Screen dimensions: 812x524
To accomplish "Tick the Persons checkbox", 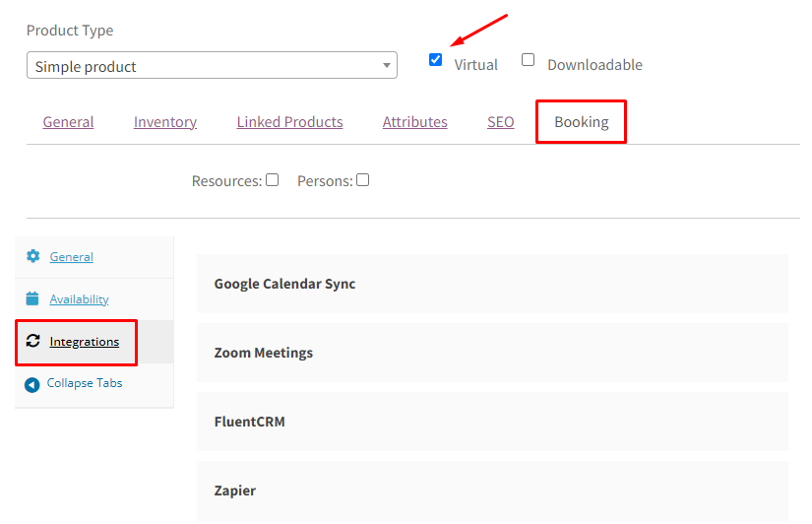I will [363, 180].
